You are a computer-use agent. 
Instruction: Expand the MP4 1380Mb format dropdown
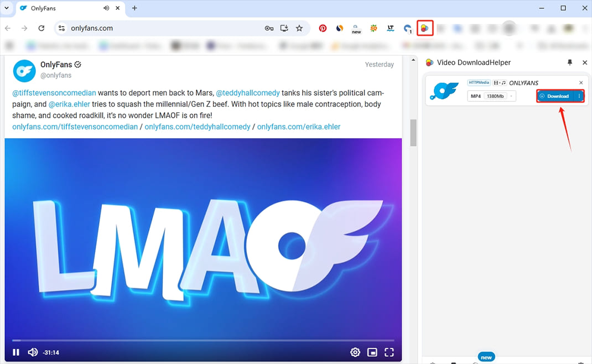[x=512, y=96]
